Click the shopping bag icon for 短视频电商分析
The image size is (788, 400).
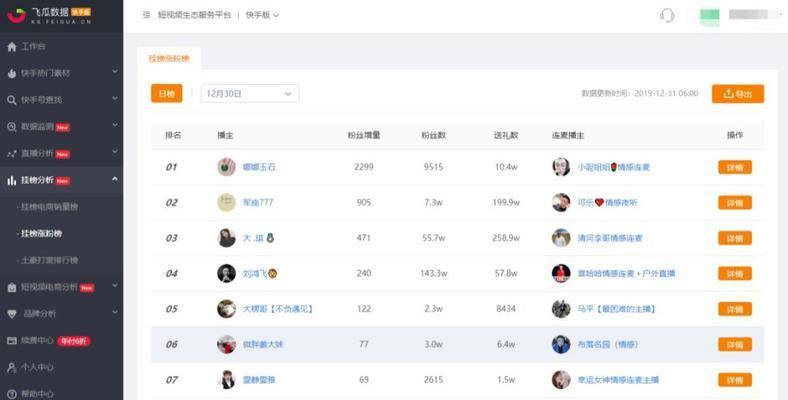[x=12, y=287]
